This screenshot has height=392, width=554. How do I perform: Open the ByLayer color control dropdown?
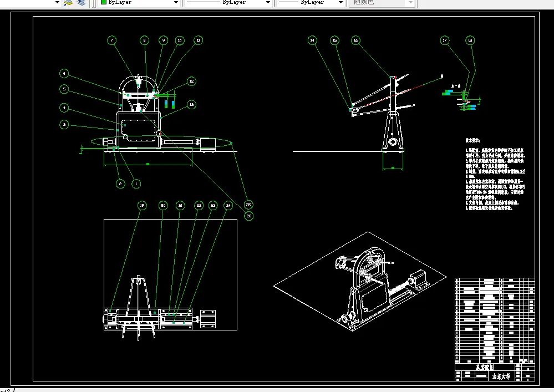(176, 2)
